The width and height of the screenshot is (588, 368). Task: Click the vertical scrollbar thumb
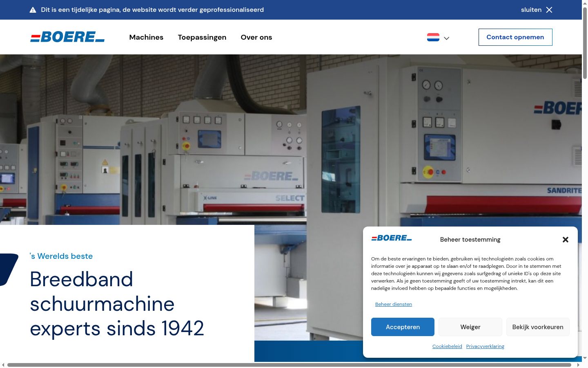pyautogui.click(x=585, y=43)
